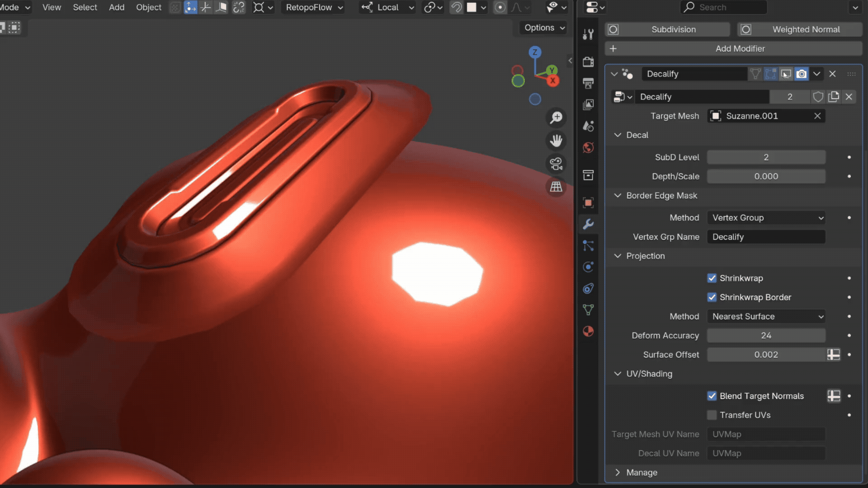This screenshot has height=488, width=868.
Task: Open the Material properties tab icon
Action: [588, 331]
